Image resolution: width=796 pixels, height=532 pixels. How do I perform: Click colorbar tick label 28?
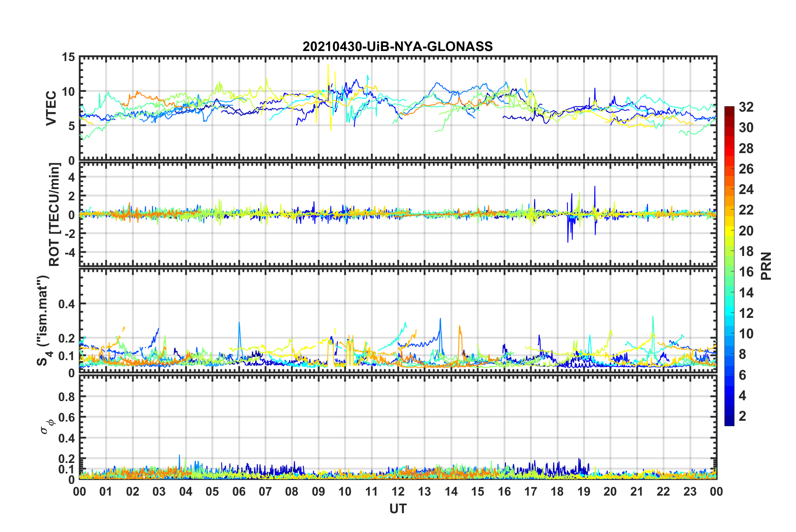[746, 148]
